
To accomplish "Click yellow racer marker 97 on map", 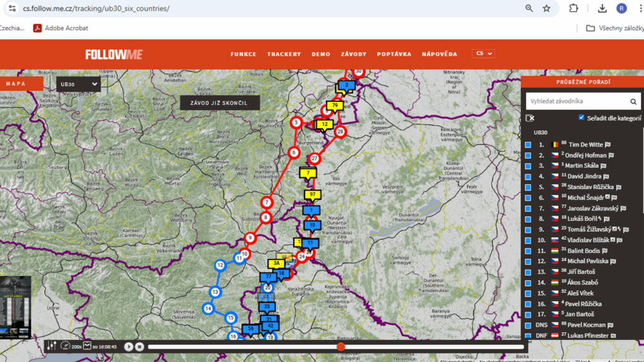I will point(313,195).
